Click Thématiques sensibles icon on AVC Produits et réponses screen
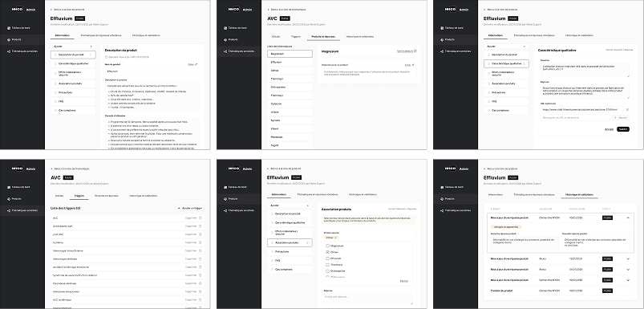 tap(225, 51)
